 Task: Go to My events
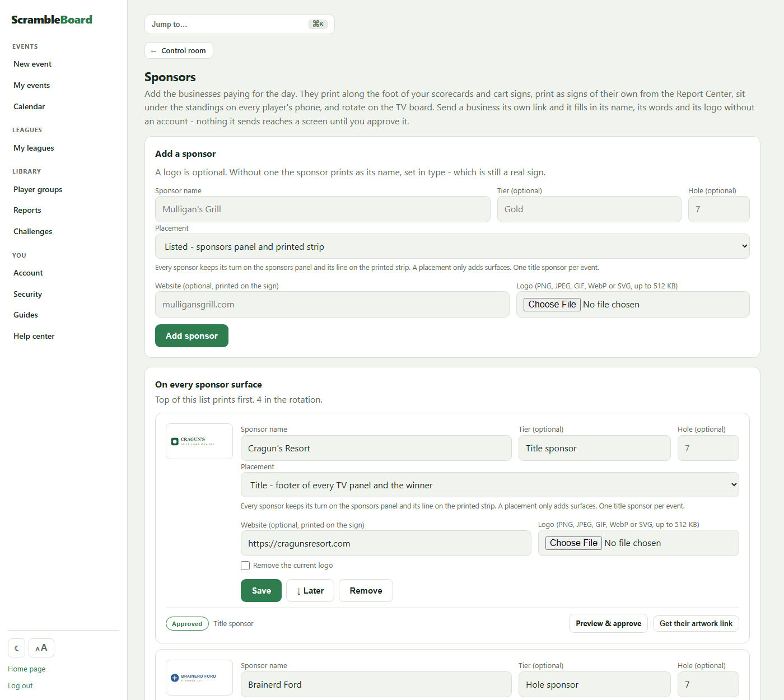(32, 85)
